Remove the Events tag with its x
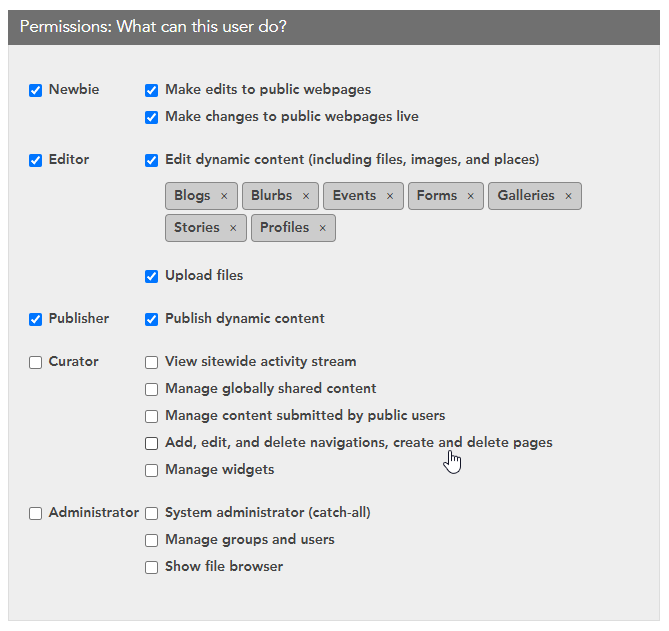 click(x=390, y=196)
